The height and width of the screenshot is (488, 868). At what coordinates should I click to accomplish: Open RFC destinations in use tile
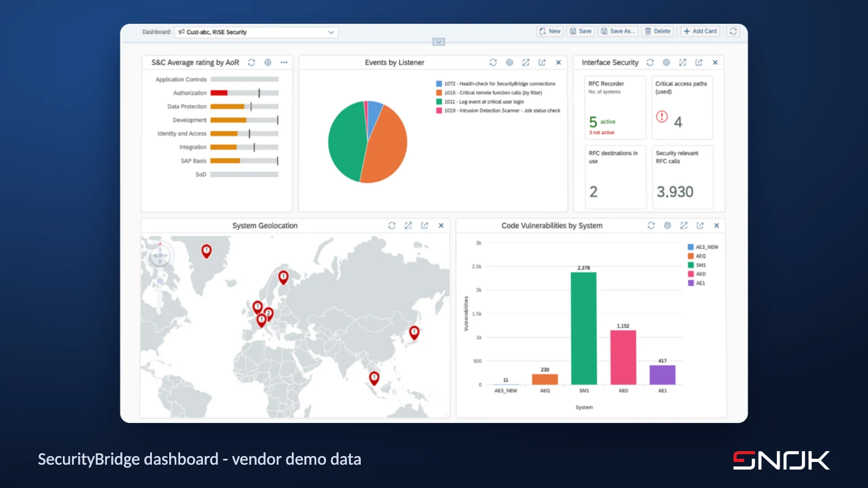click(615, 177)
